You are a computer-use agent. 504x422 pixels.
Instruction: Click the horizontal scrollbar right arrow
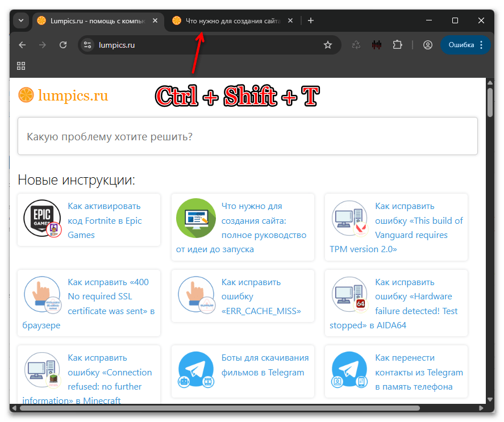point(481,408)
